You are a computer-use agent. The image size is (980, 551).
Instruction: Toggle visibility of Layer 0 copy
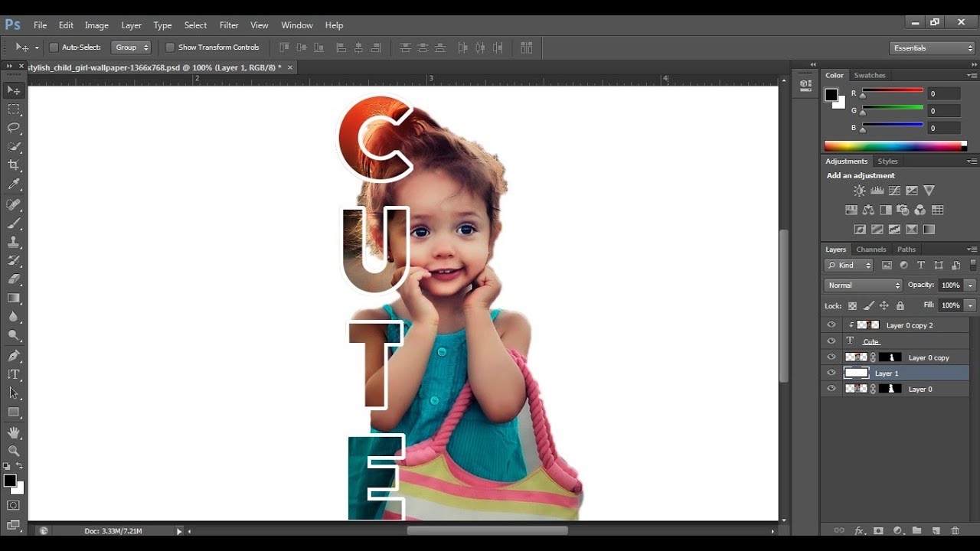coord(831,357)
